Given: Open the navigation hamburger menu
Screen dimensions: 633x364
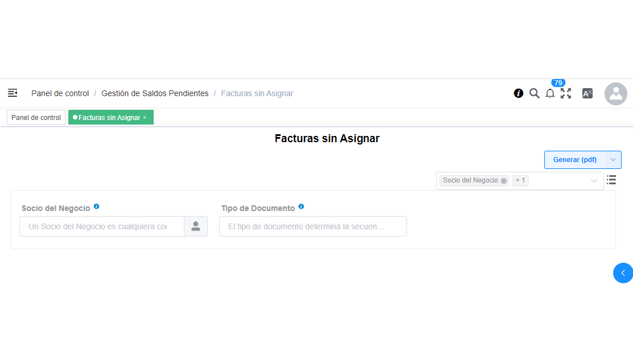Looking at the screenshot, I should (12, 93).
